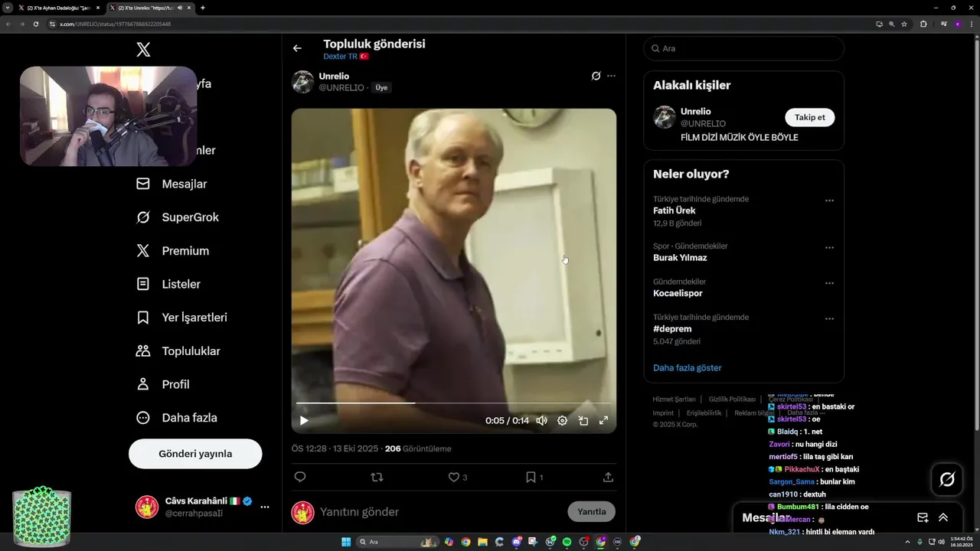Open the tab search dropdown
Image resolution: width=980 pixels, height=551 pixels.
7,8
